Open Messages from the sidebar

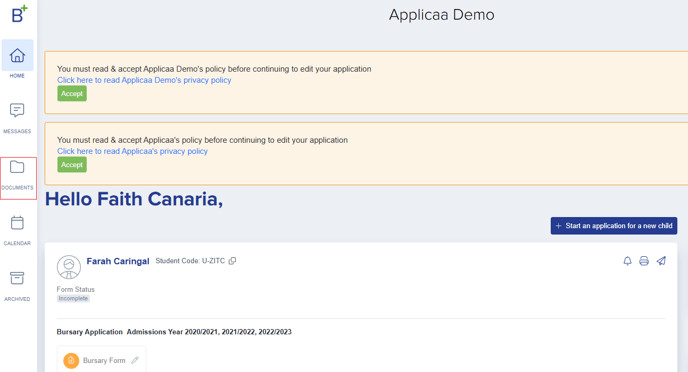[17, 118]
